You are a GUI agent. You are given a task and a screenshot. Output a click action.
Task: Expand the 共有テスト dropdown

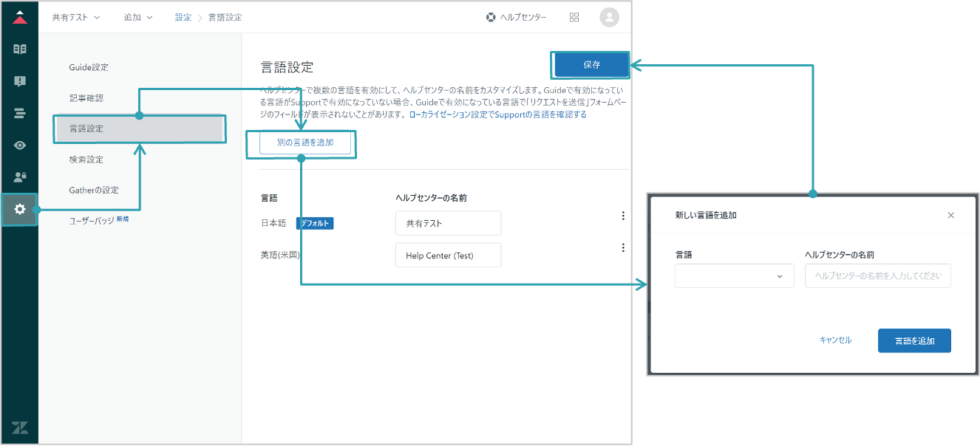(x=75, y=17)
